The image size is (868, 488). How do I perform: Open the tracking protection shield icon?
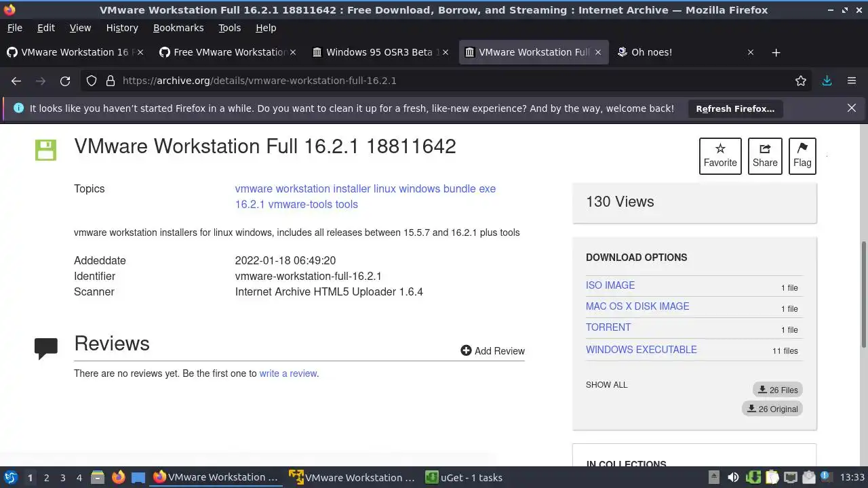(x=92, y=81)
